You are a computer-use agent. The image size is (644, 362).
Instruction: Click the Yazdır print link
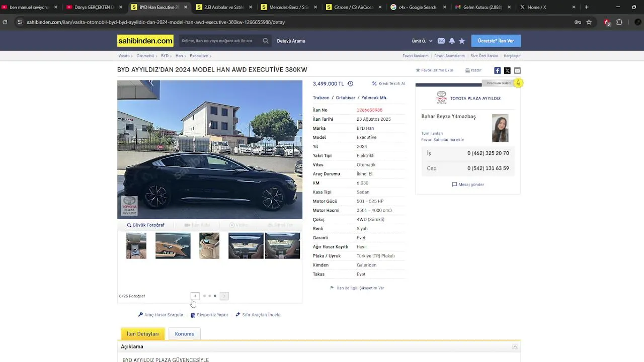pyautogui.click(x=473, y=70)
